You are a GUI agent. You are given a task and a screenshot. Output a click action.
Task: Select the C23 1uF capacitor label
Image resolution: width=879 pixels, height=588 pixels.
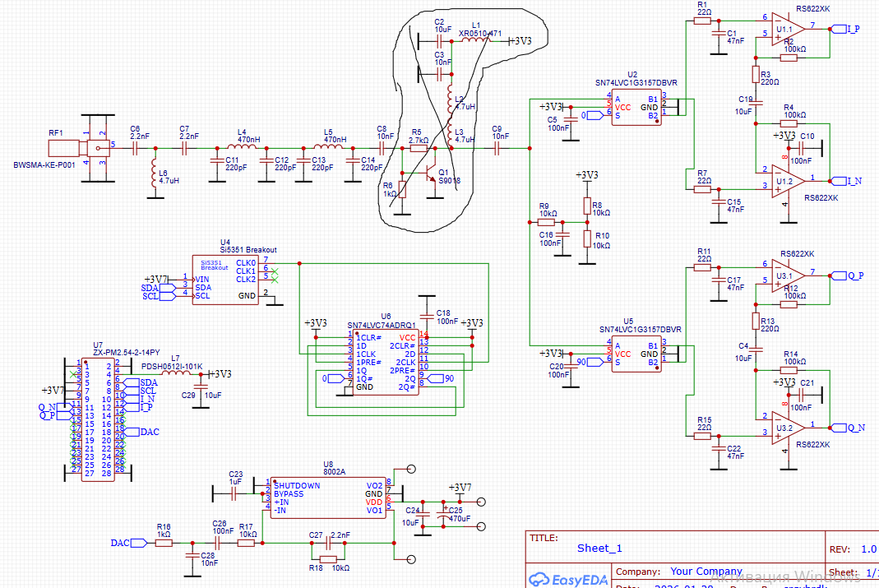click(x=235, y=478)
